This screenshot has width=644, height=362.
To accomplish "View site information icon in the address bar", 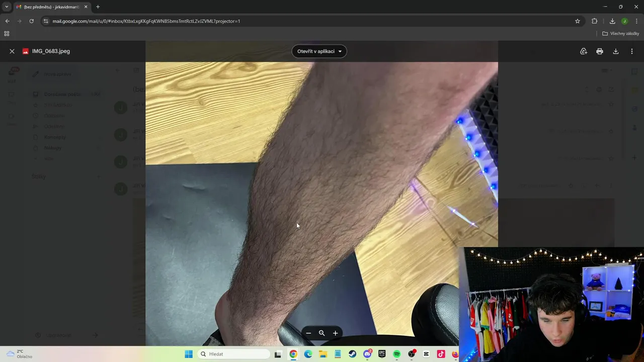I will coord(46,21).
